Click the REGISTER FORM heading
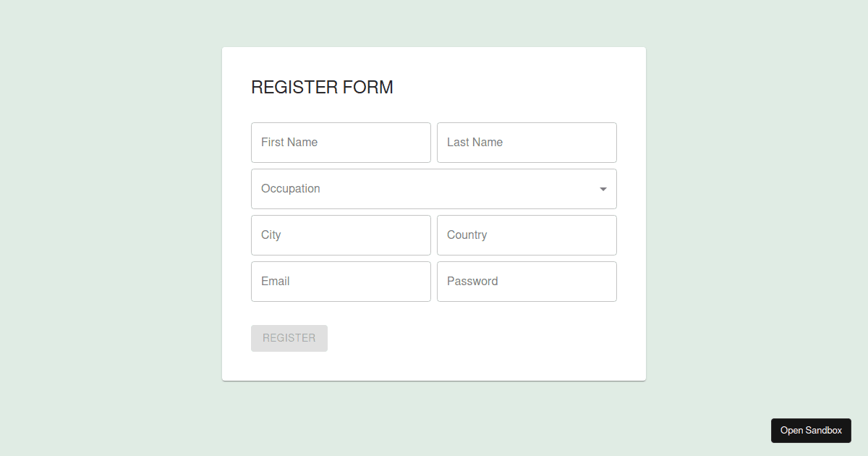 click(x=322, y=87)
